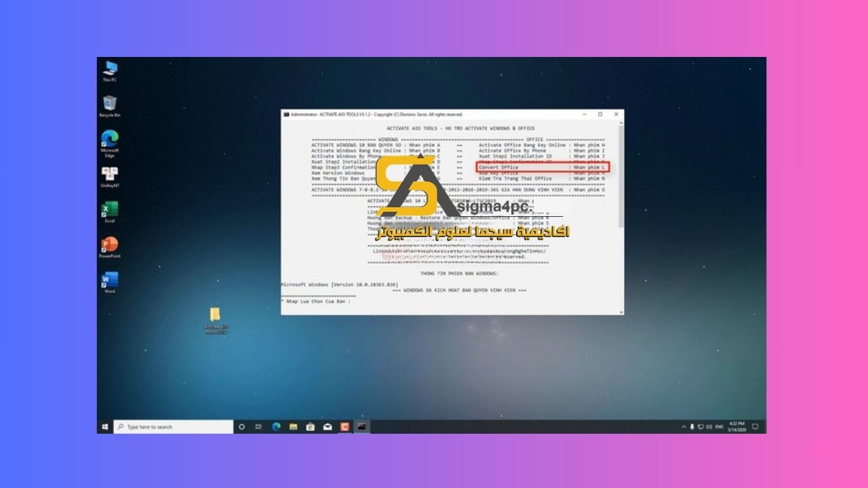This screenshot has width=868, height=488.
Task: Open the volume tray icon
Action: pyautogui.click(x=708, y=427)
